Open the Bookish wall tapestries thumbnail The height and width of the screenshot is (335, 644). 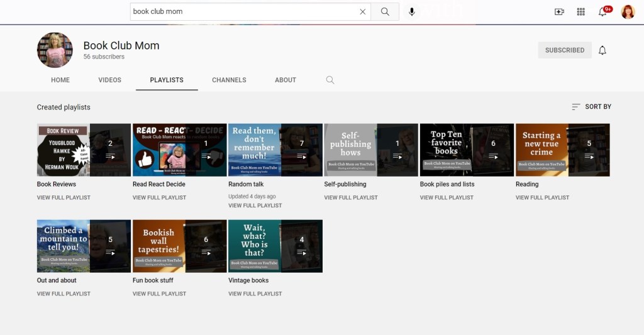coord(179,246)
